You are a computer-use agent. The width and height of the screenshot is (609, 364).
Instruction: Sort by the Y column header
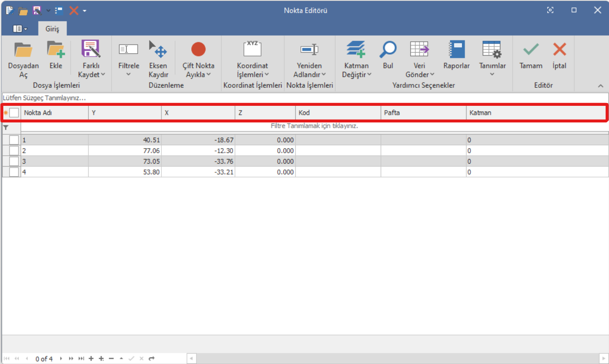pyautogui.click(x=125, y=113)
